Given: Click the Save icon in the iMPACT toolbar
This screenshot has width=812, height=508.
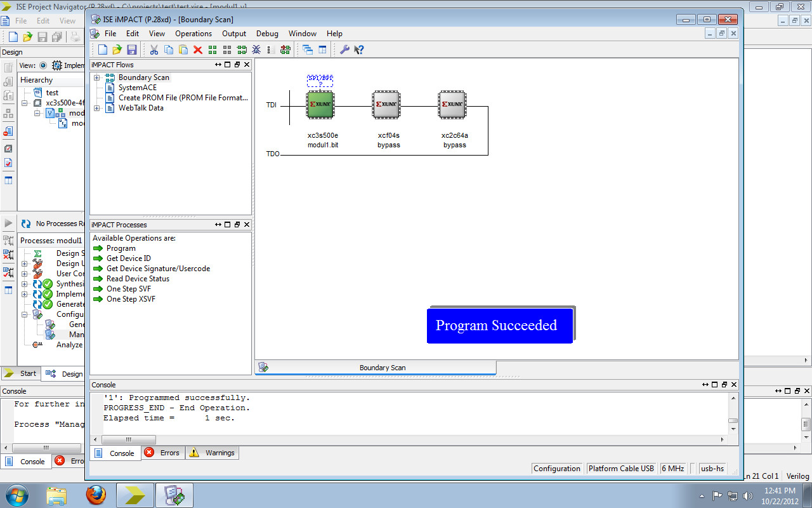Looking at the screenshot, I should [132, 49].
